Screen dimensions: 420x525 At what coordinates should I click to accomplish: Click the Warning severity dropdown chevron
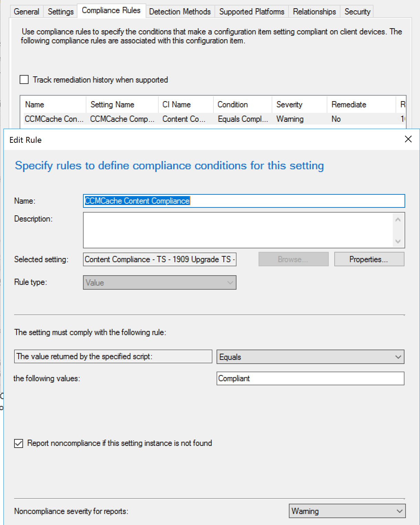399,511
